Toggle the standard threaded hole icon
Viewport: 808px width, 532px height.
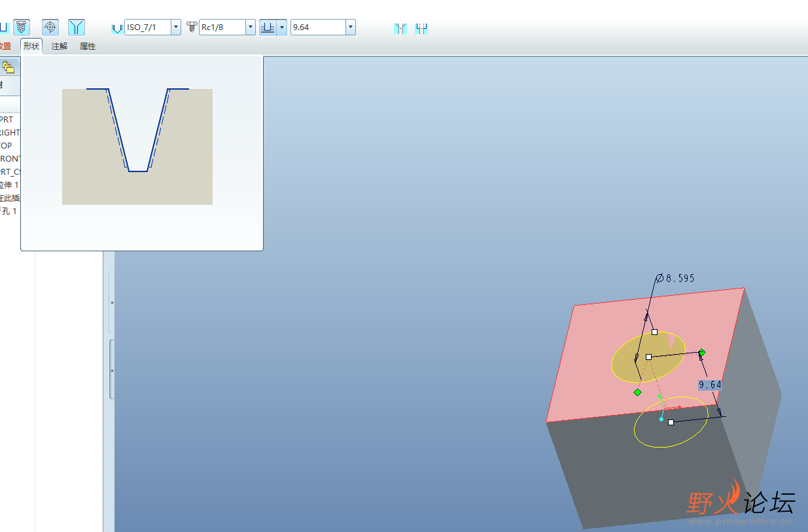(x=22, y=27)
